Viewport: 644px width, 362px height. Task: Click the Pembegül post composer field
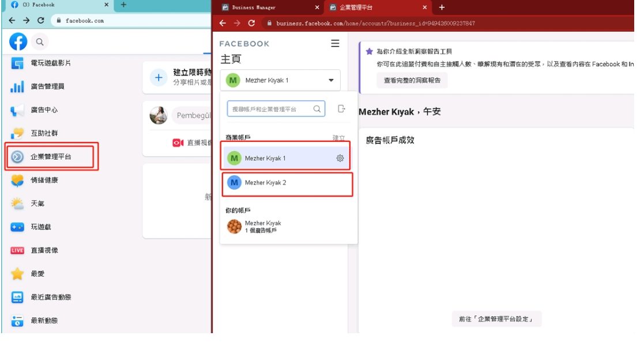[x=191, y=116]
